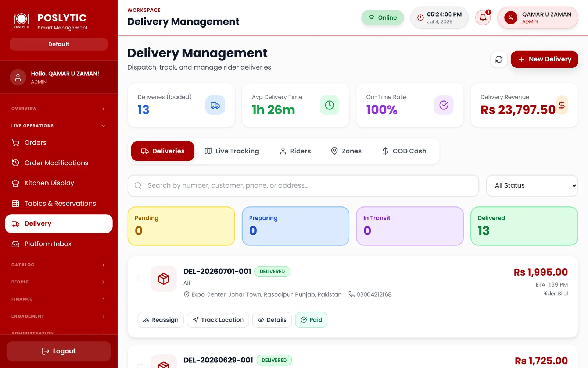This screenshot has width=588, height=368.
Task: Click the clock icon beside the time
Action: (x=420, y=18)
